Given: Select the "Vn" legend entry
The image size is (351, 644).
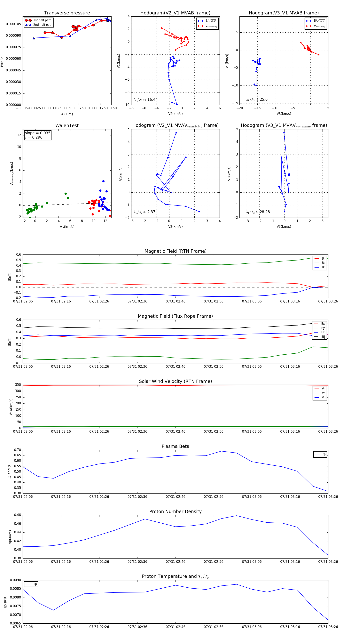Looking at the screenshot, I should click(x=320, y=398).
